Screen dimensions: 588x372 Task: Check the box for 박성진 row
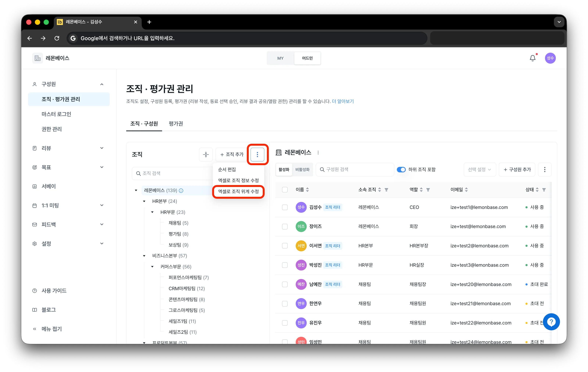tap(285, 265)
